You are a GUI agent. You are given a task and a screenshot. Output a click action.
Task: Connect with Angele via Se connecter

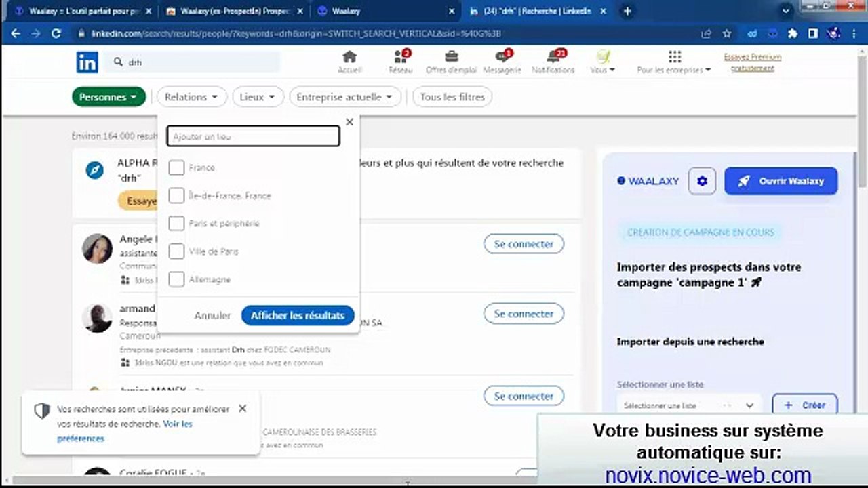pos(524,244)
